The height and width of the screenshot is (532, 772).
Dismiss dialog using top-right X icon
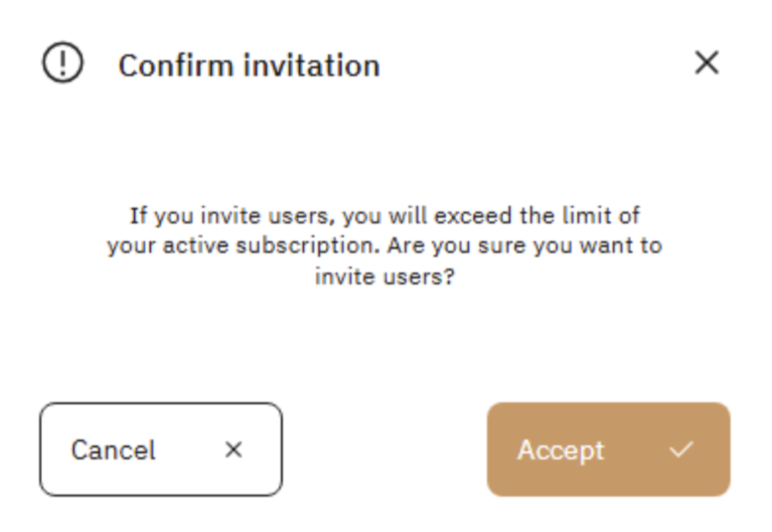706,63
